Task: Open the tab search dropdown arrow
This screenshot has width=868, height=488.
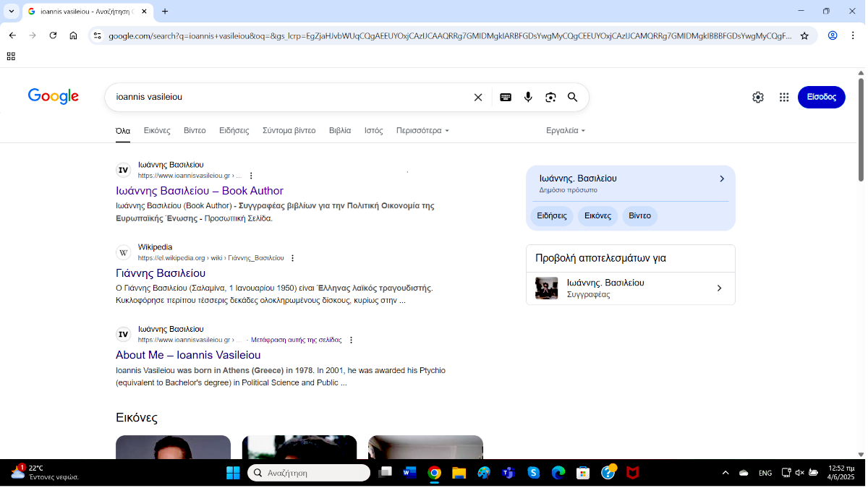Action: 11,11
